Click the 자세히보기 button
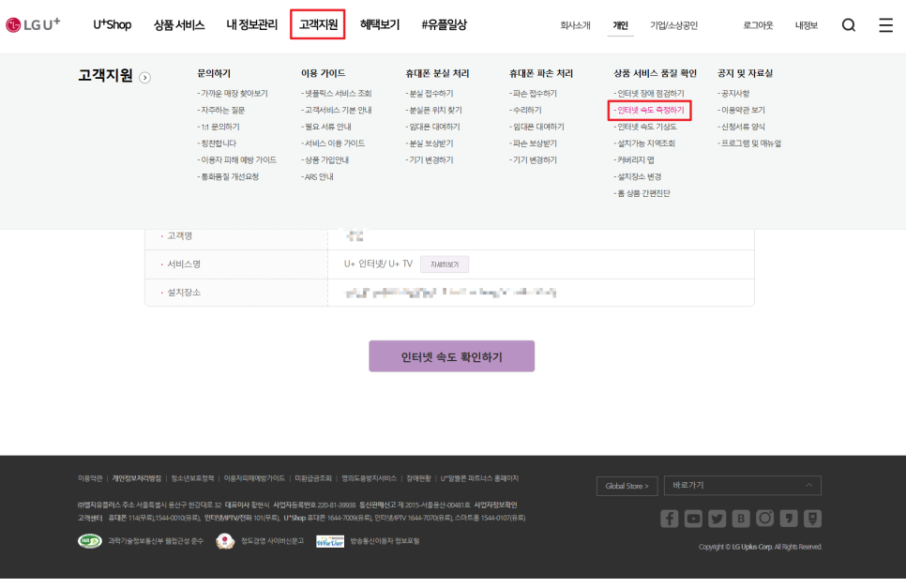906x588 pixels. pyautogui.click(x=445, y=264)
